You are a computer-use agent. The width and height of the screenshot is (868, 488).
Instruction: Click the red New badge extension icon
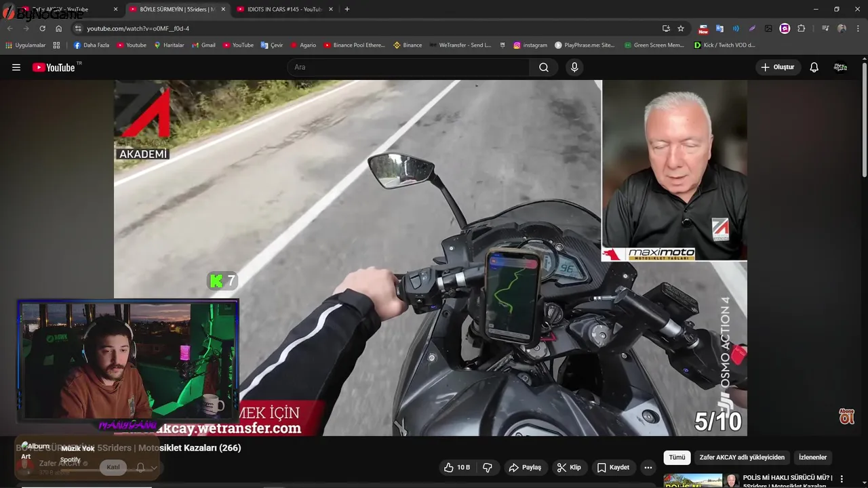703,29
